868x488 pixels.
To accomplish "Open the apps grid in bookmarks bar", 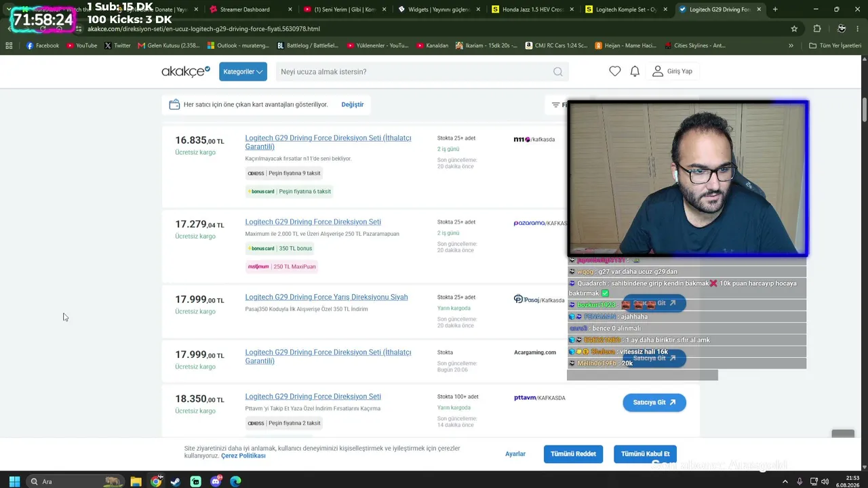I will coord(9,45).
